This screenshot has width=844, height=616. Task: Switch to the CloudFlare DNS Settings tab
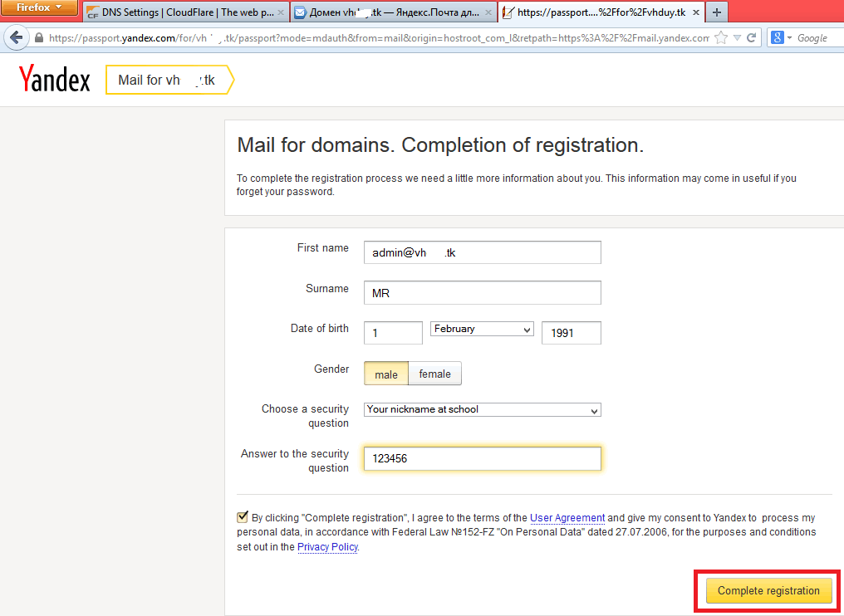184,13
